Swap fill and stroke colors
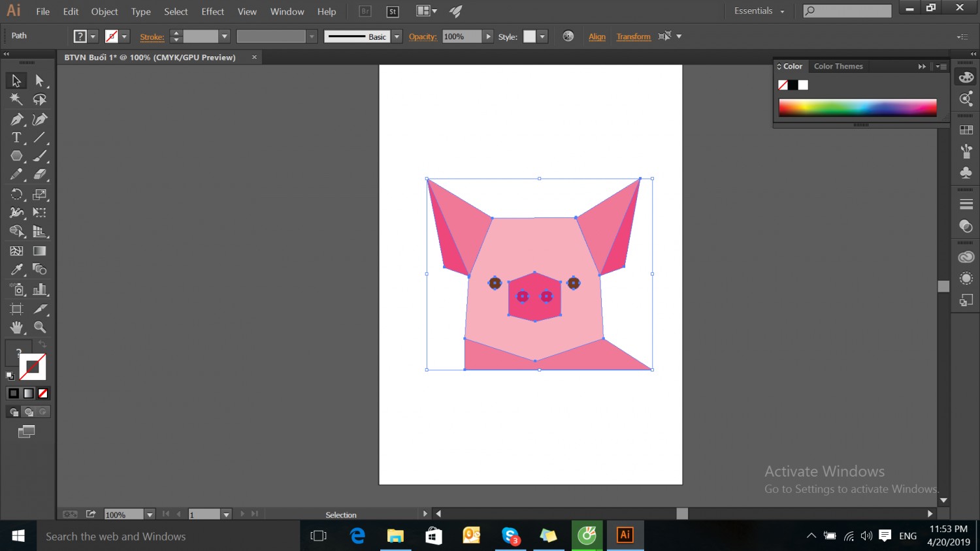The width and height of the screenshot is (980, 551). (x=42, y=344)
